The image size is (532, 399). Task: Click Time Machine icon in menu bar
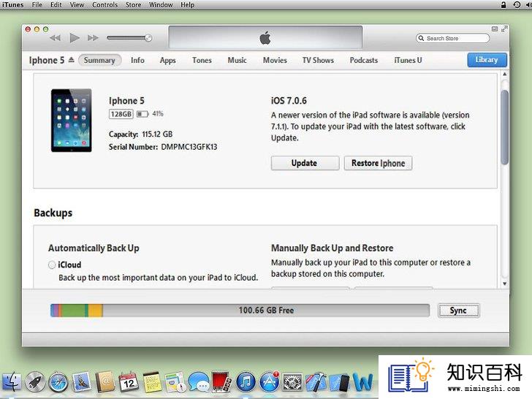517,4
